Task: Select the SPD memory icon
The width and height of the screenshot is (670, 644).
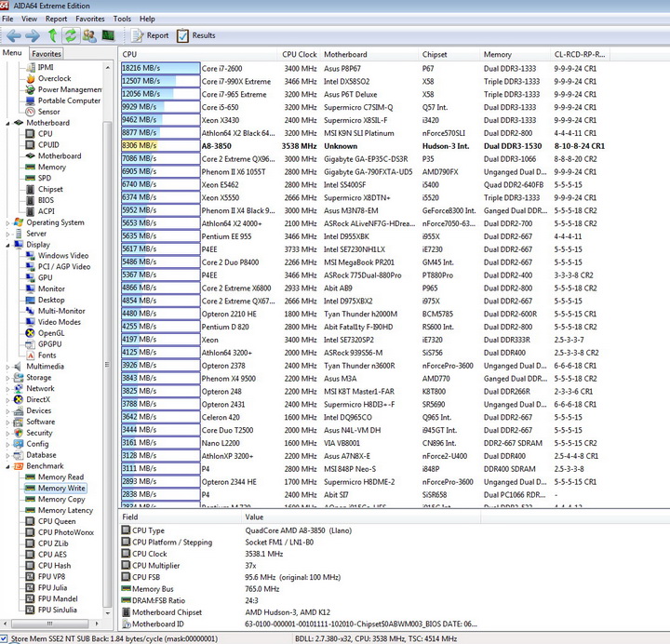Action: 31,178
